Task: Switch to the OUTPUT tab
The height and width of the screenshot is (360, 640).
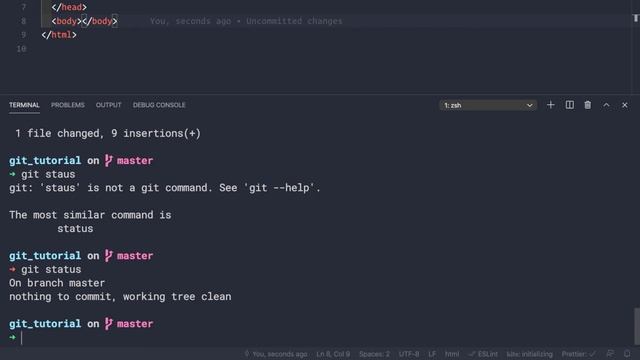Action: pos(109,105)
